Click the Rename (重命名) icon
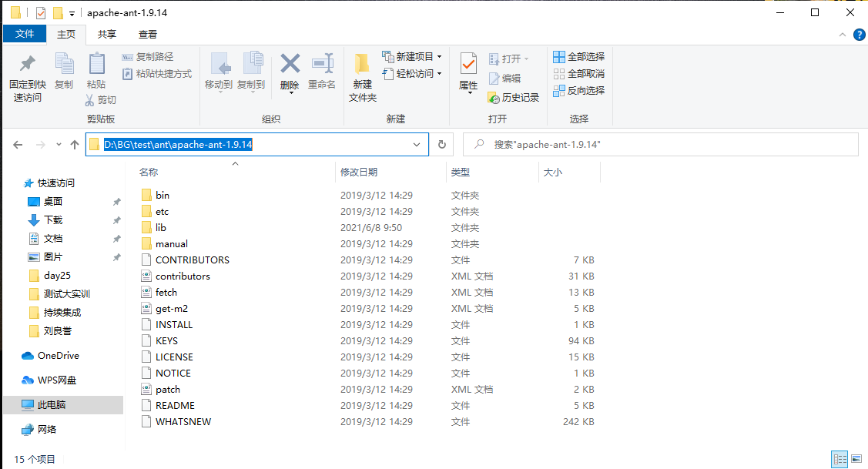 point(322,64)
